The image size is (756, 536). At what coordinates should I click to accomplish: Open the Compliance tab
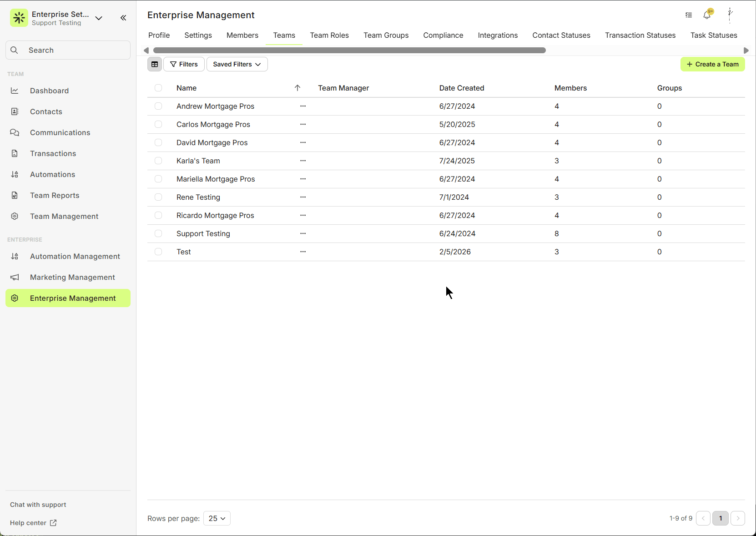443,35
